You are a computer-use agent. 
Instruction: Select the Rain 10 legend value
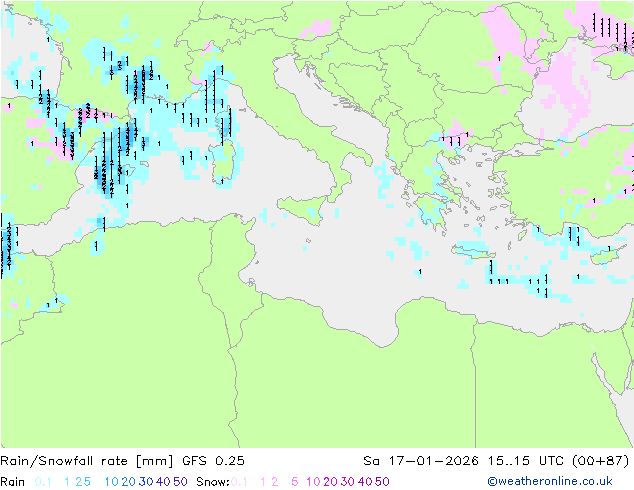[112, 482]
